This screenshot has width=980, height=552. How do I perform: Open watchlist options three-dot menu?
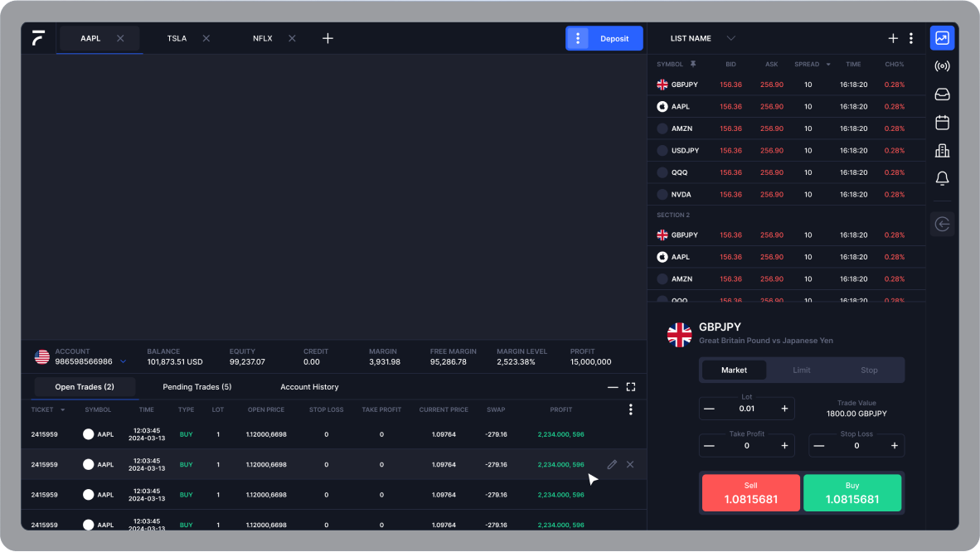coord(911,38)
